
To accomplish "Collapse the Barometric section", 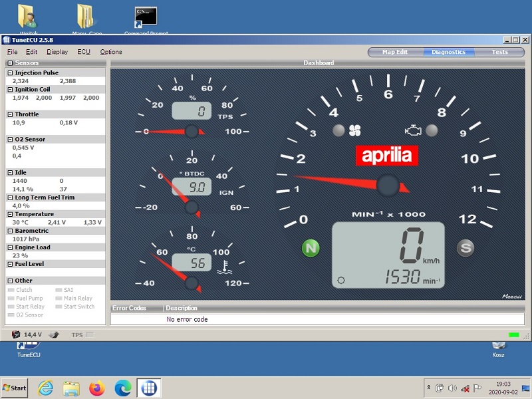I will coord(10,231).
